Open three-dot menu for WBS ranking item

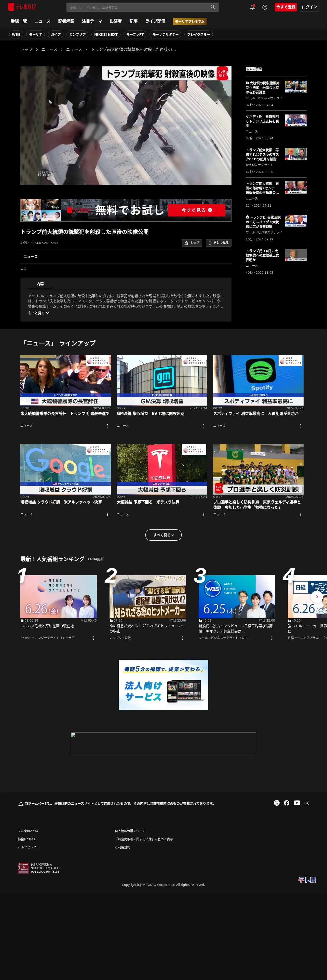point(271,638)
